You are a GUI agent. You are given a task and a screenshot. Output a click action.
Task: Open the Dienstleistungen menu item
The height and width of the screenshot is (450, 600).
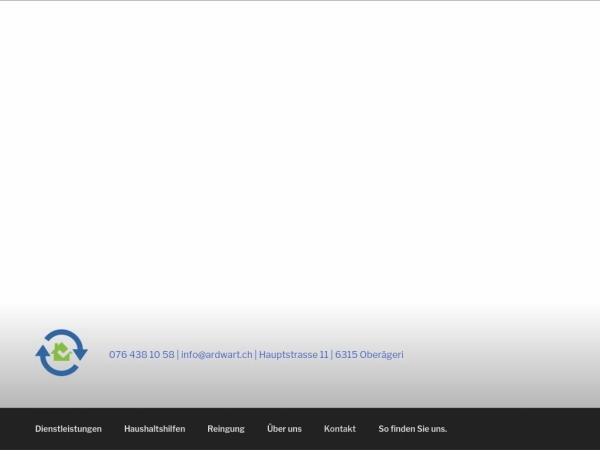point(68,429)
